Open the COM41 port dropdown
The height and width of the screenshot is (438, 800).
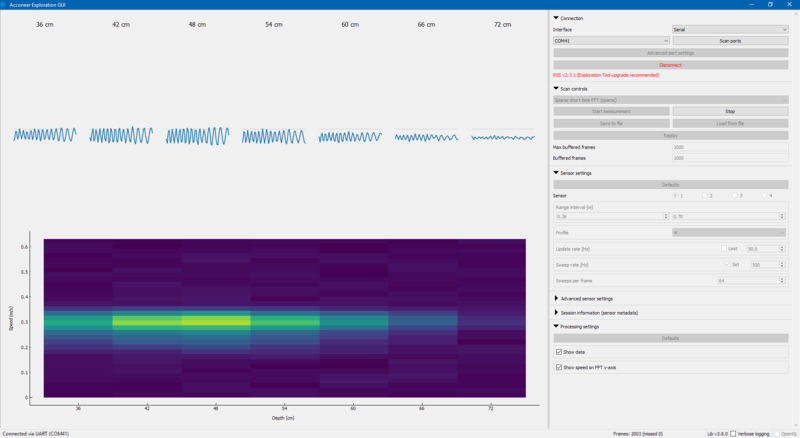611,41
